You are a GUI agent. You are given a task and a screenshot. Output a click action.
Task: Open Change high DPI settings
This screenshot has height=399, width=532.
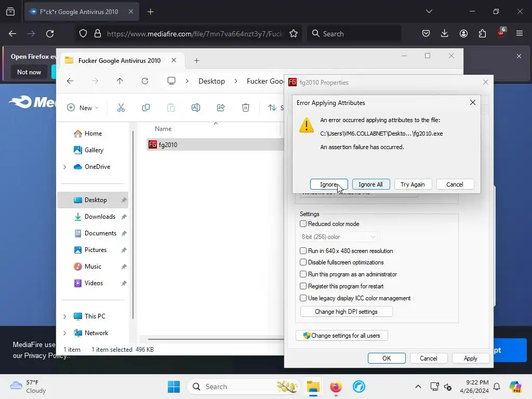point(346,312)
